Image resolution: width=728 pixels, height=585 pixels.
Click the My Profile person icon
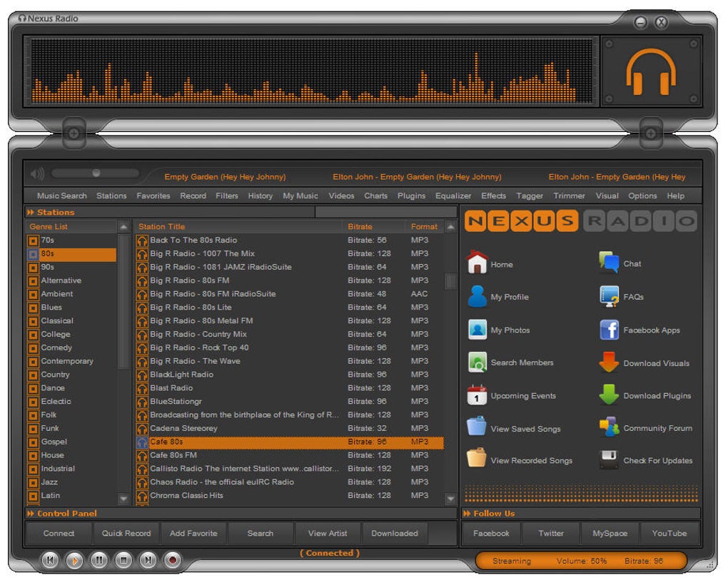[477, 297]
